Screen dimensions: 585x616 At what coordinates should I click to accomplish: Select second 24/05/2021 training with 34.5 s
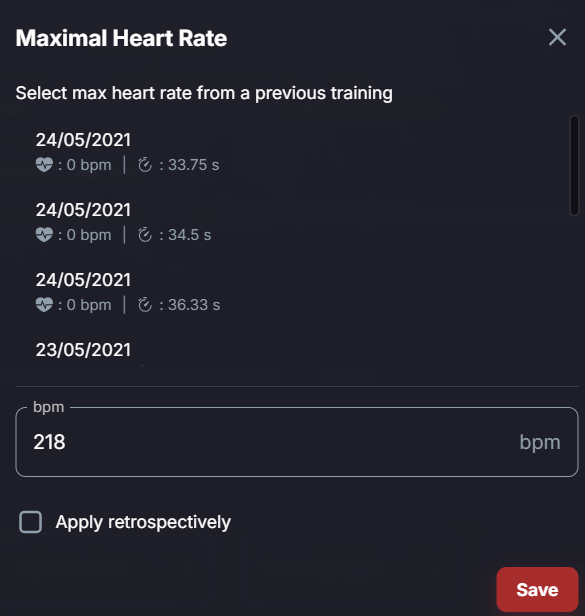pos(291,222)
